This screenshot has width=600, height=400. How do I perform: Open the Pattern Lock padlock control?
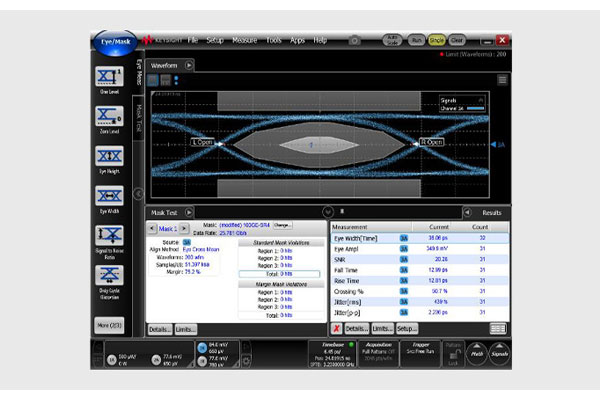point(453,354)
